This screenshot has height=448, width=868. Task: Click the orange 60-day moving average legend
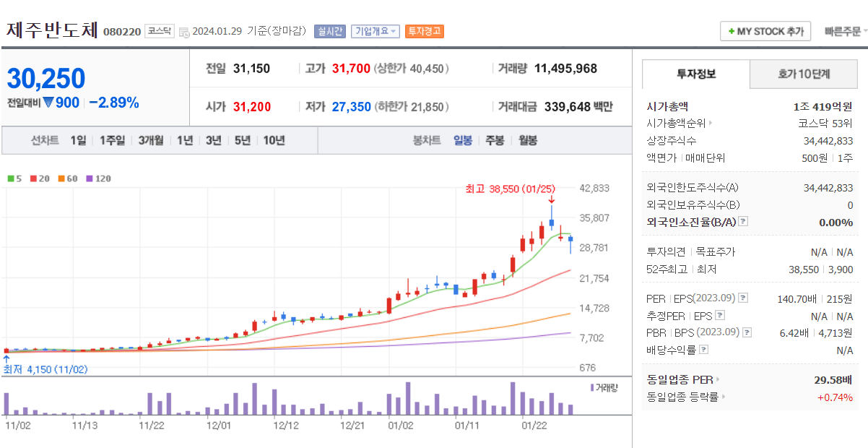point(68,178)
